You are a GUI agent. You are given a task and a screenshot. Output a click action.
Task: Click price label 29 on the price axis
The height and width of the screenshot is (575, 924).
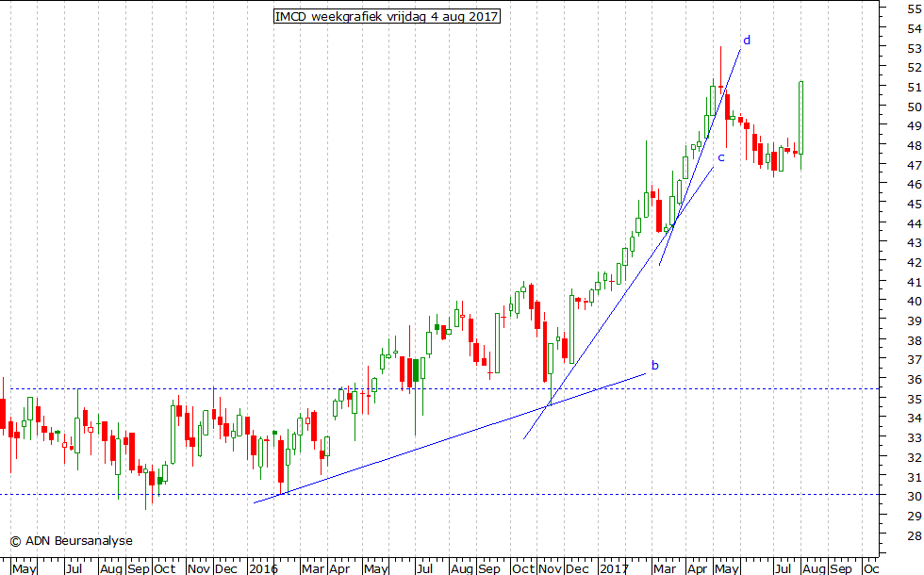[x=915, y=517]
